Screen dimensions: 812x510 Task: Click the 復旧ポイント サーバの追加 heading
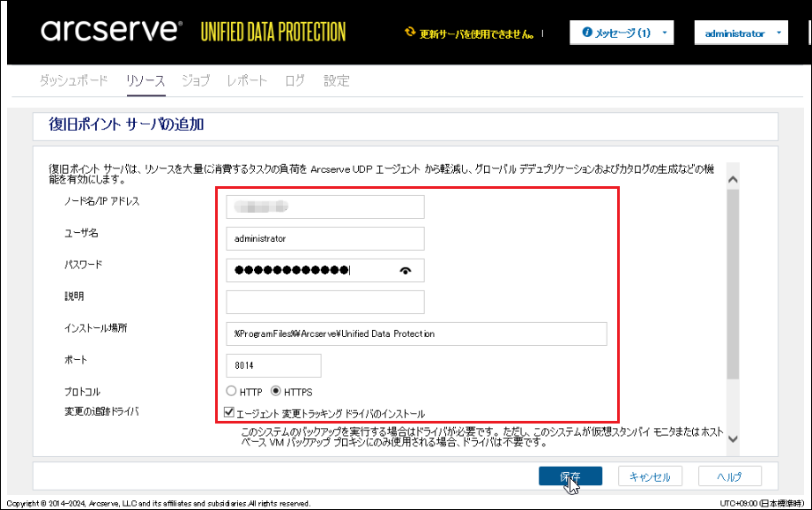click(126, 124)
